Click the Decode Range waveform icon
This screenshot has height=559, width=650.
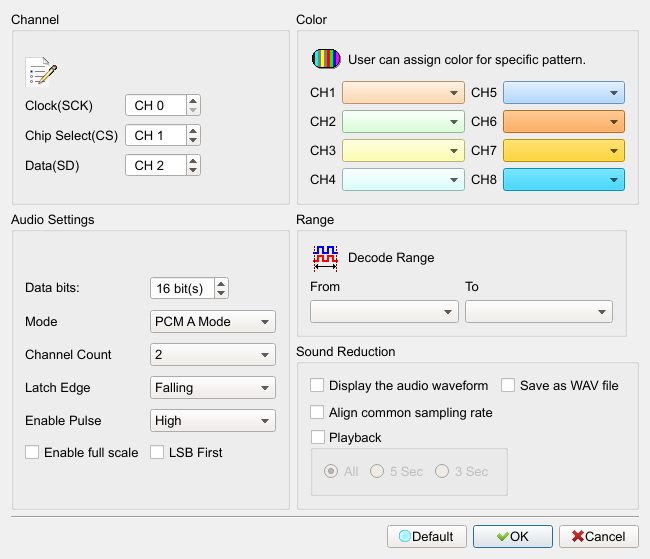click(x=325, y=258)
